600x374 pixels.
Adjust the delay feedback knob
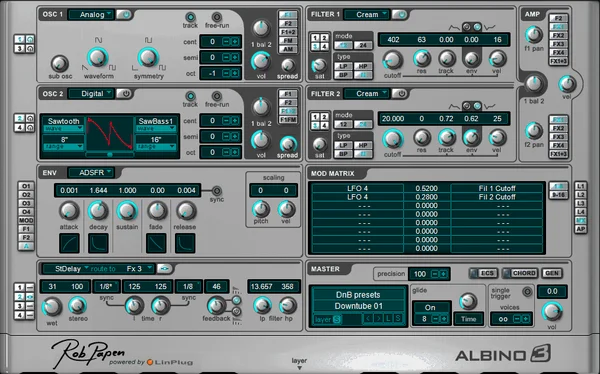(216, 305)
